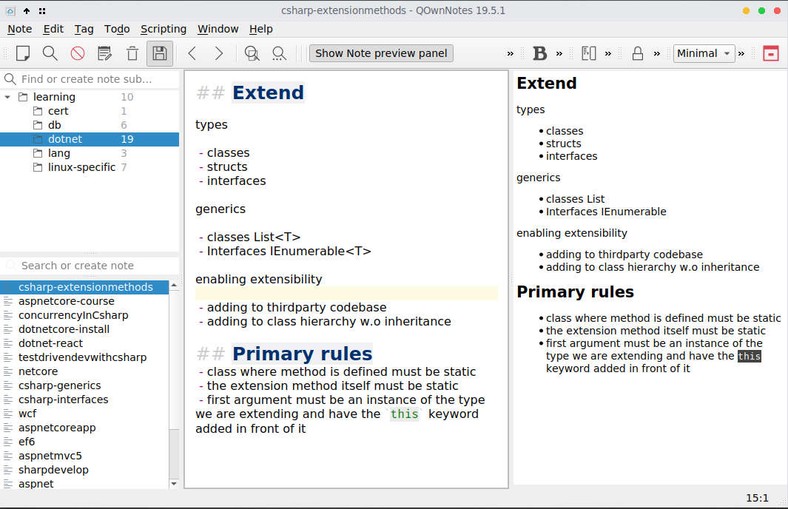Image resolution: width=788 pixels, height=509 pixels.
Task: Open the Todo menu
Action: point(117,29)
